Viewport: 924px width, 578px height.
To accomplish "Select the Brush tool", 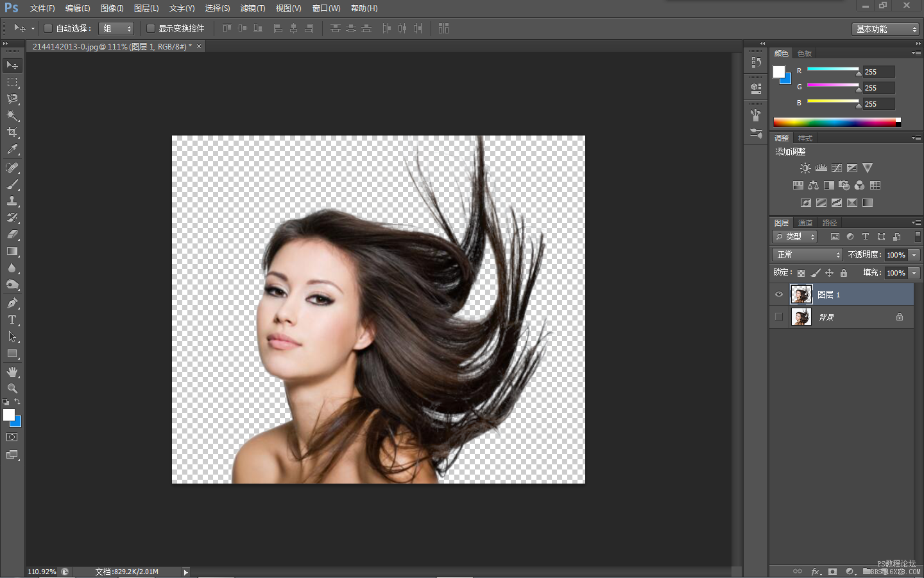I will 12,184.
